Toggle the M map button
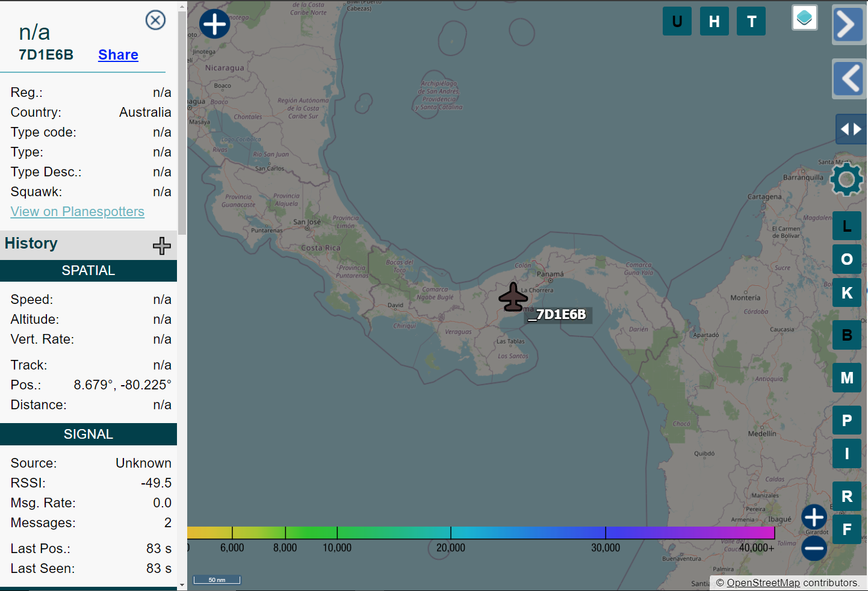This screenshot has height=591, width=868. pos(847,378)
